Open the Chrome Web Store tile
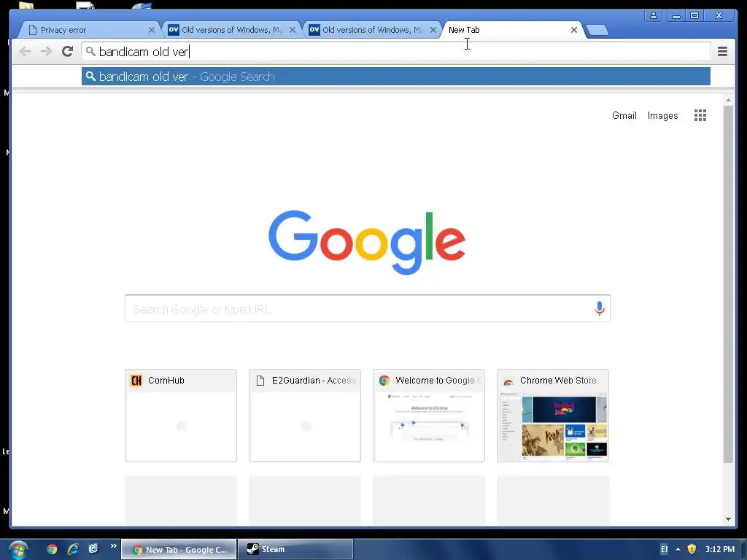The width and height of the screenshot is (747, 560). 553,415
